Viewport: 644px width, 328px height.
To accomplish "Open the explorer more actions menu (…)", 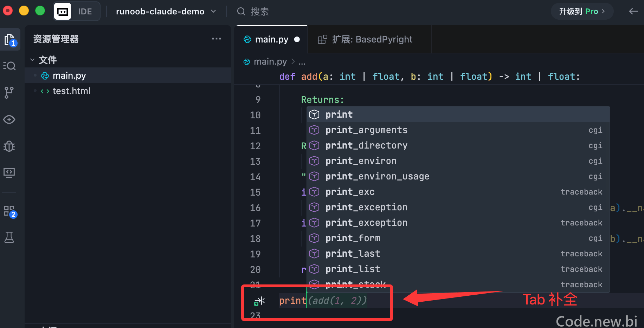I will coord(217,39).
